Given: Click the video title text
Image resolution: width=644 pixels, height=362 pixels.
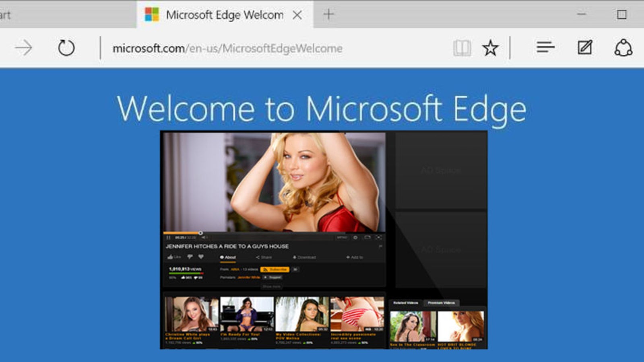Looking at the screenshot, I should click(227, 246).
